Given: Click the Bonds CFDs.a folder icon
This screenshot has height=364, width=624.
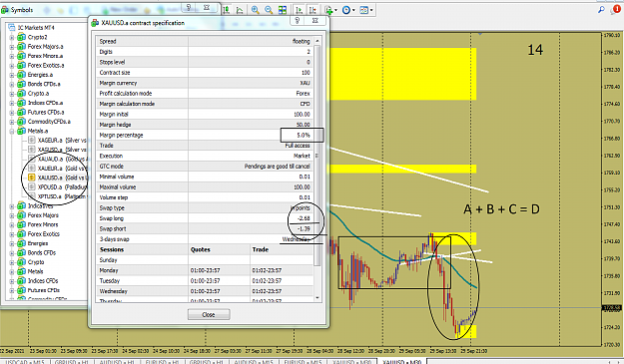Looking at the screenshot, I should (x=22, y=84).
